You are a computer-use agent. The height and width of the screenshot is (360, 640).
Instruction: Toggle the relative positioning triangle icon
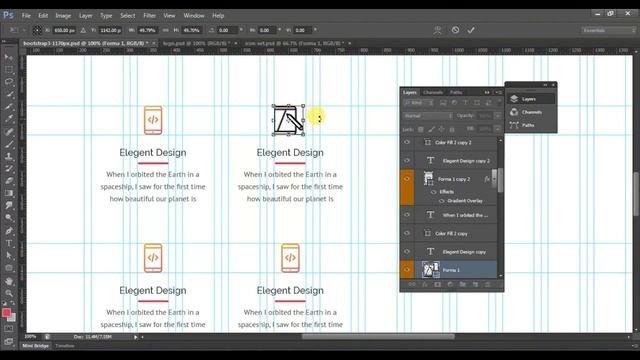(x=83, y=30)
